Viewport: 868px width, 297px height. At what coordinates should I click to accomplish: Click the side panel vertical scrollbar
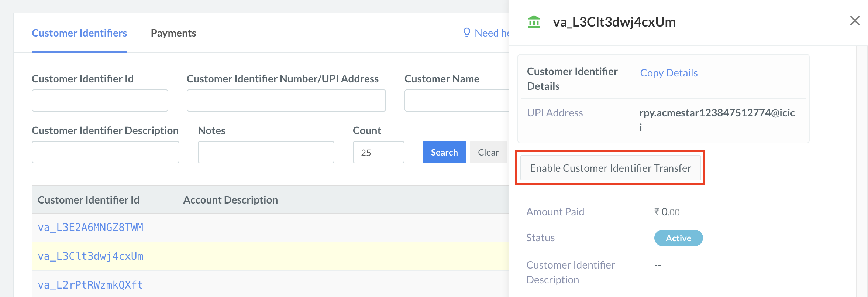[862, 171]
